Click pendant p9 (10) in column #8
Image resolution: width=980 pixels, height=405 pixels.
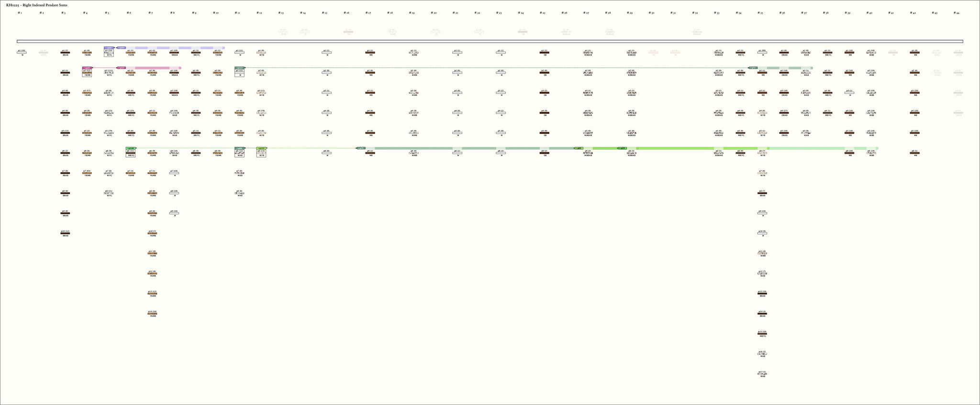click(174, 213)
